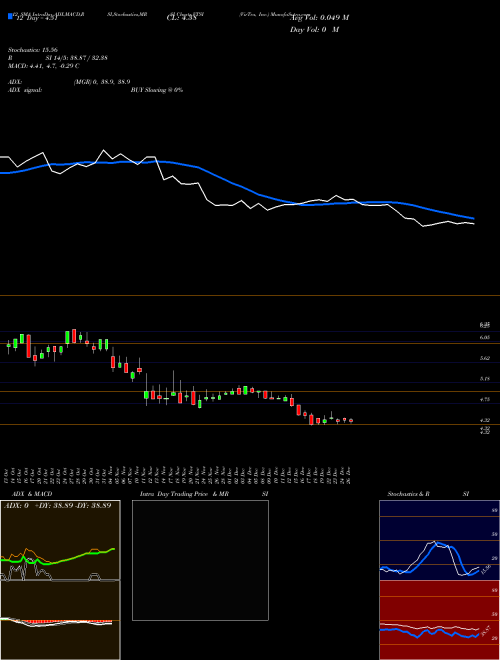The image size is (500, 660).
Task: Click the 'Day Vol: 0 M' text
Action: point(315,30)
